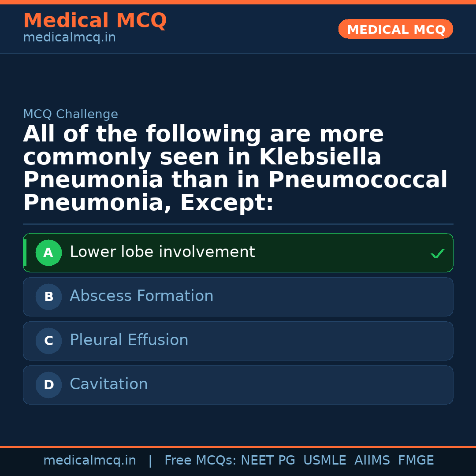Click the Klebsiella Pneumonia question text
476x476 pixels.
point(235,169)
